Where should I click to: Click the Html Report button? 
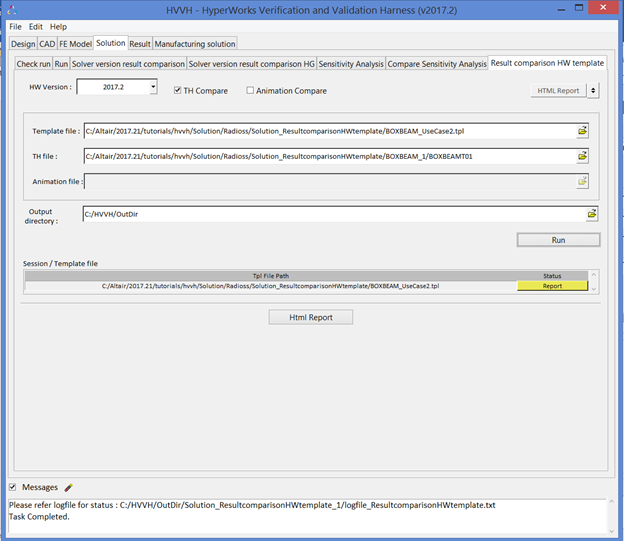[310, 317]
